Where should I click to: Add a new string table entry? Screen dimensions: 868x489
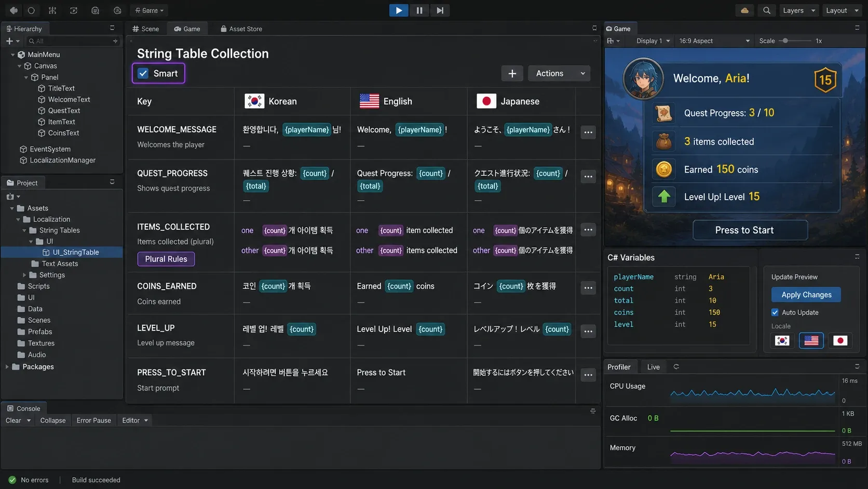point(512,73)
